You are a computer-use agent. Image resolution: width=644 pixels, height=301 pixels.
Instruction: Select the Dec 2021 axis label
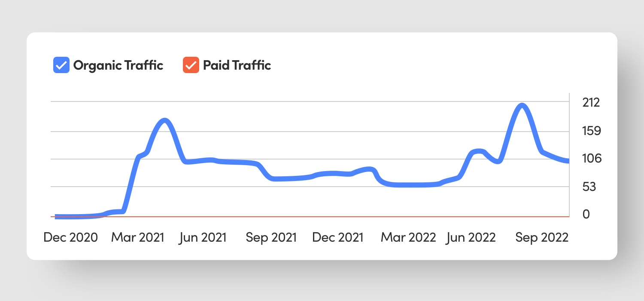tap(338, 237)
